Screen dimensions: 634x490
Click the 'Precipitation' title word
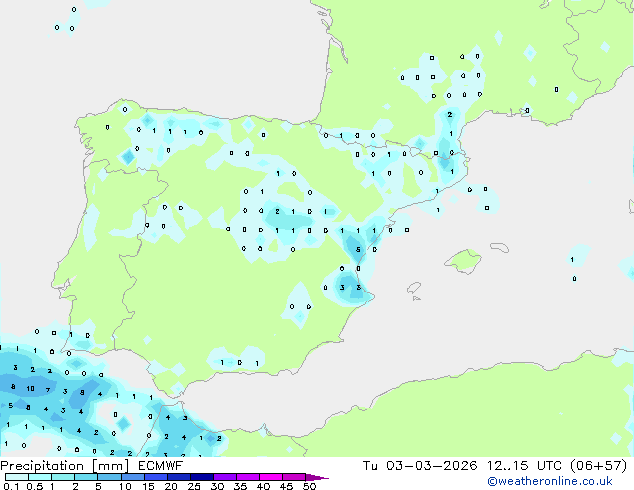click(x=42, y=466)
